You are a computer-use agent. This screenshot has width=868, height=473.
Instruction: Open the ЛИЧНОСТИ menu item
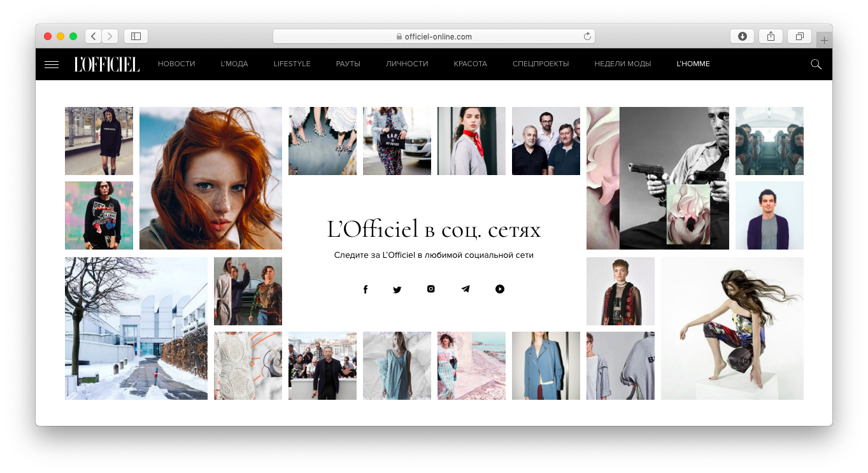click(407, 64)
